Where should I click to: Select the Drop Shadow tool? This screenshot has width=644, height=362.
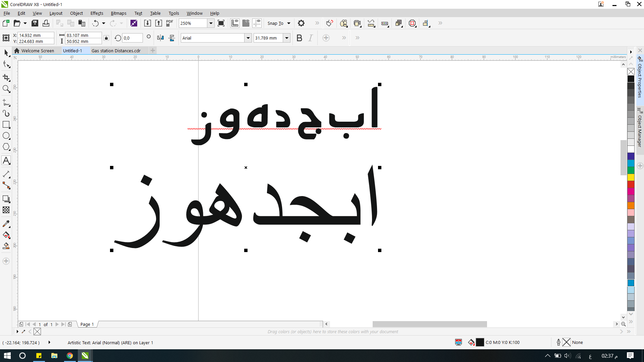[x=6, y=199]
